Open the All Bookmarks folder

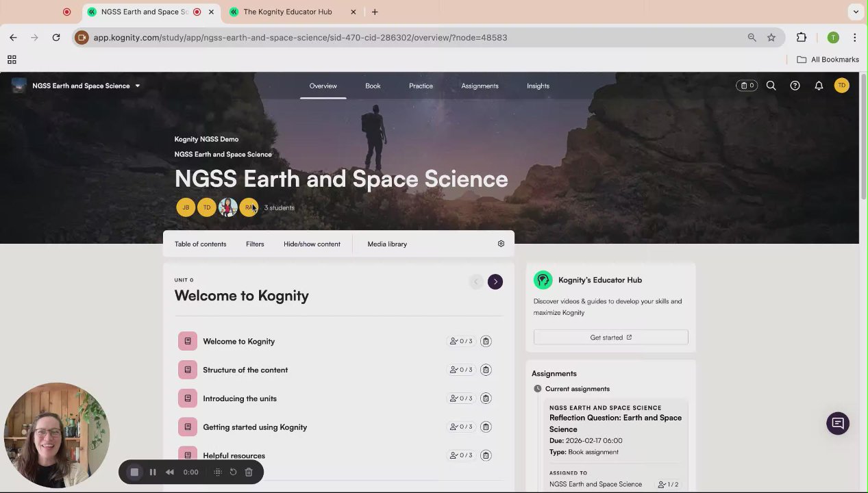tap(828, 60)
